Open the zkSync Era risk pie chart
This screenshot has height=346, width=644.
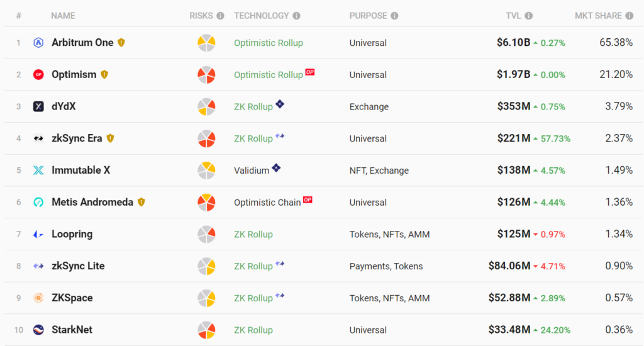[206, 138]
